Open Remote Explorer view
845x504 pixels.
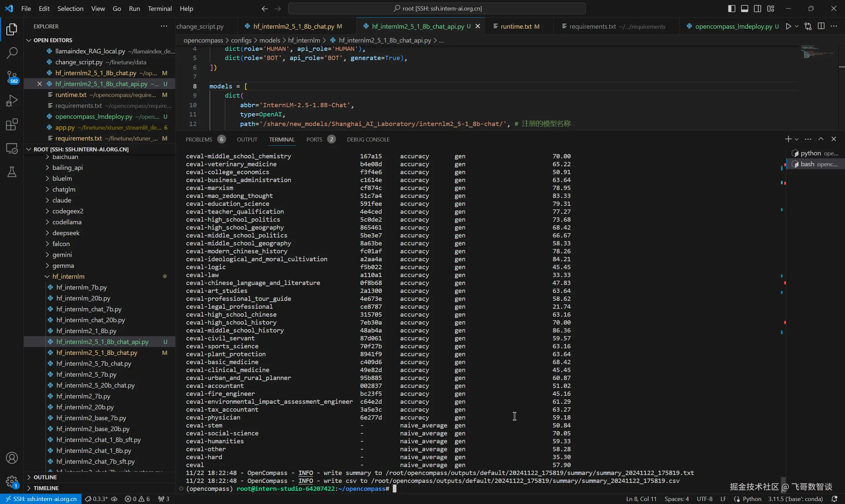[12, 148]
